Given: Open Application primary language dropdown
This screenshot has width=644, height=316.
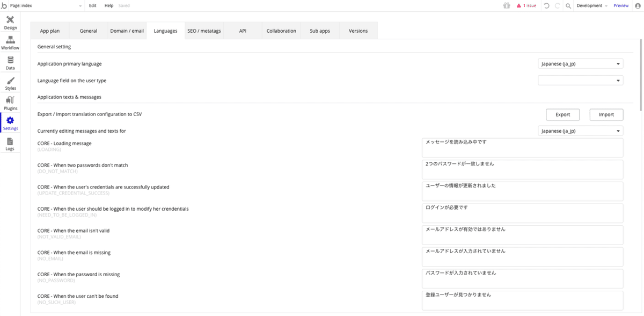Looking at the screenshot, I should 581,63.
